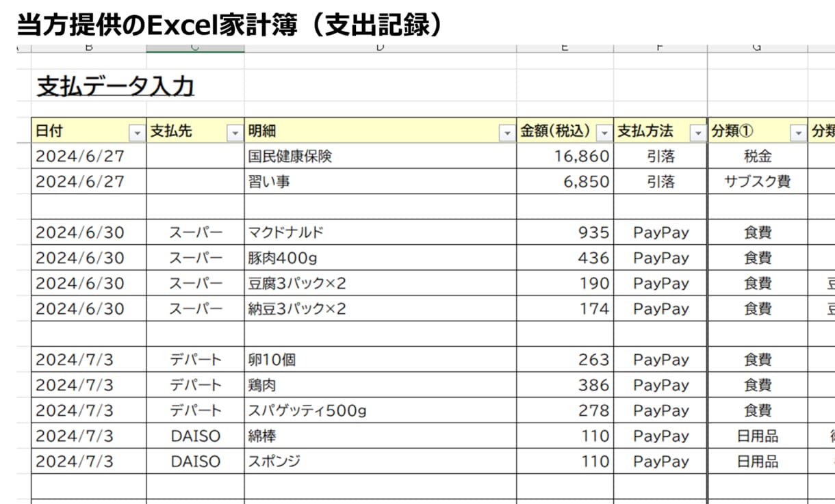Select the 2024/7/3 date in the スパゲッティ500g row
835x504 pixels.
tap(89, 410)
